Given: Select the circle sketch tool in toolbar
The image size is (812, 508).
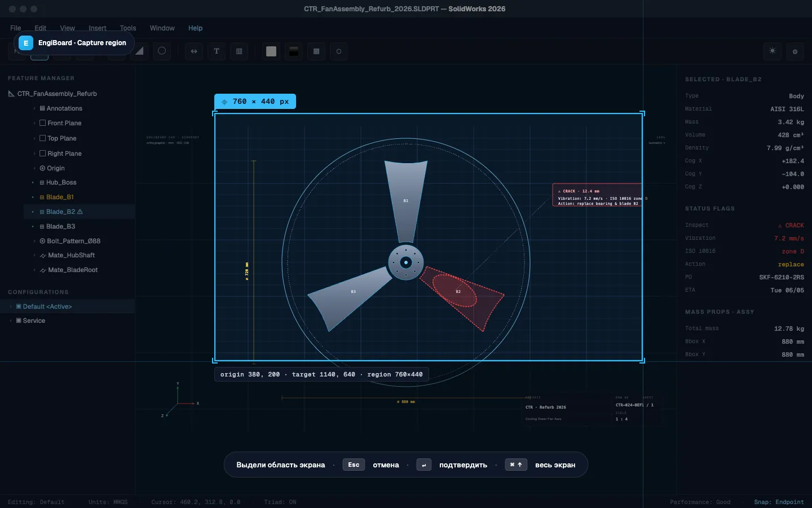Looking at the screenshot, I should (162, 51).
